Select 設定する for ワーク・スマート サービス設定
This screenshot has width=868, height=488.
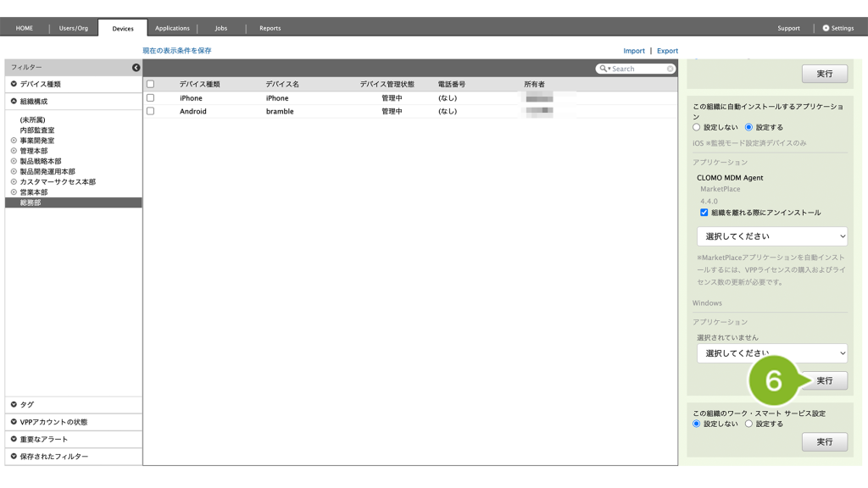click(x=748, y=424)
